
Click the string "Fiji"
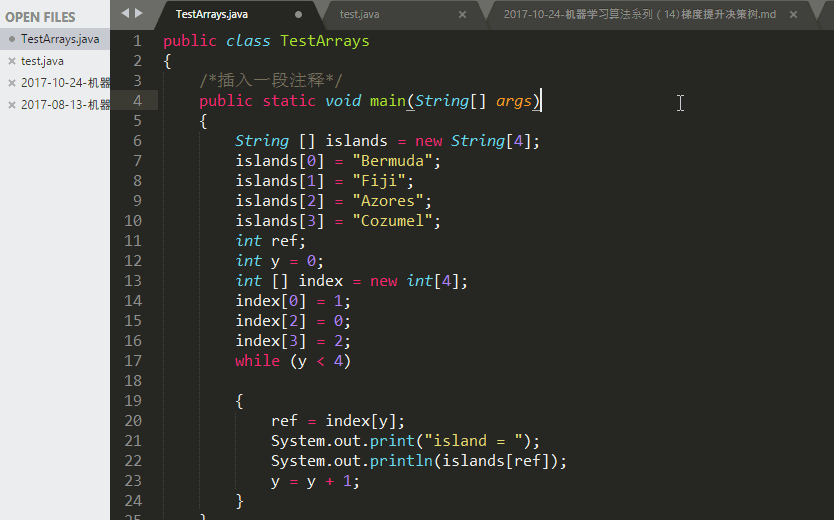pyautogui.click(x=379, y=181)
